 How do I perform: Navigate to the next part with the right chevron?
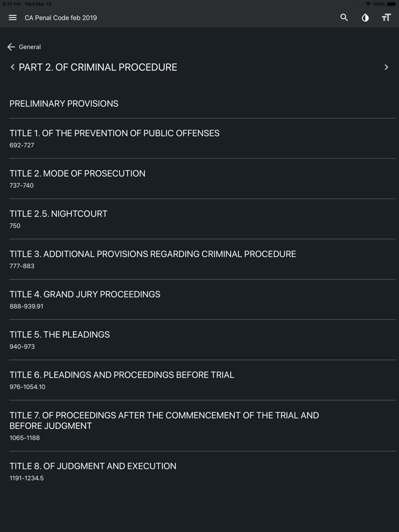pyautogui.click(x=386, y=67)
